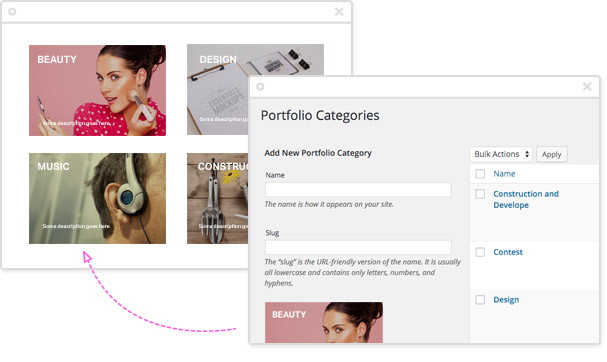Close the back portfolio preview window
607x362 pixels.
click(x=339, y=12)
